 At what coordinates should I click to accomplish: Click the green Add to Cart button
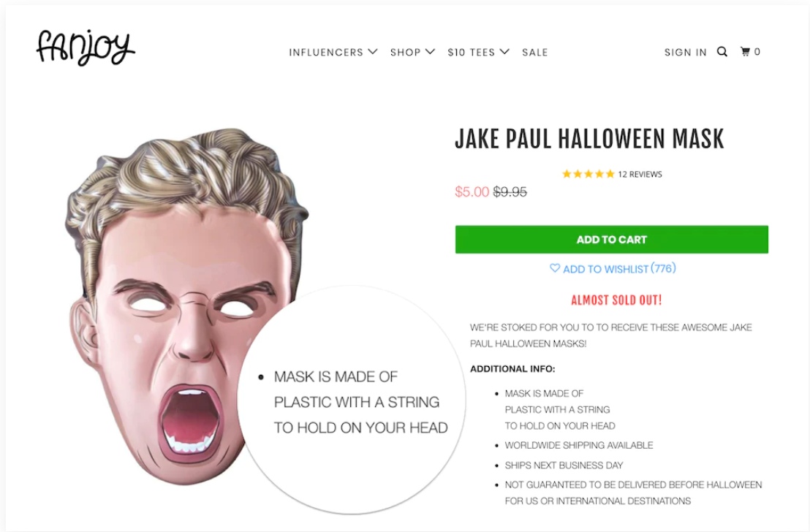612,240
